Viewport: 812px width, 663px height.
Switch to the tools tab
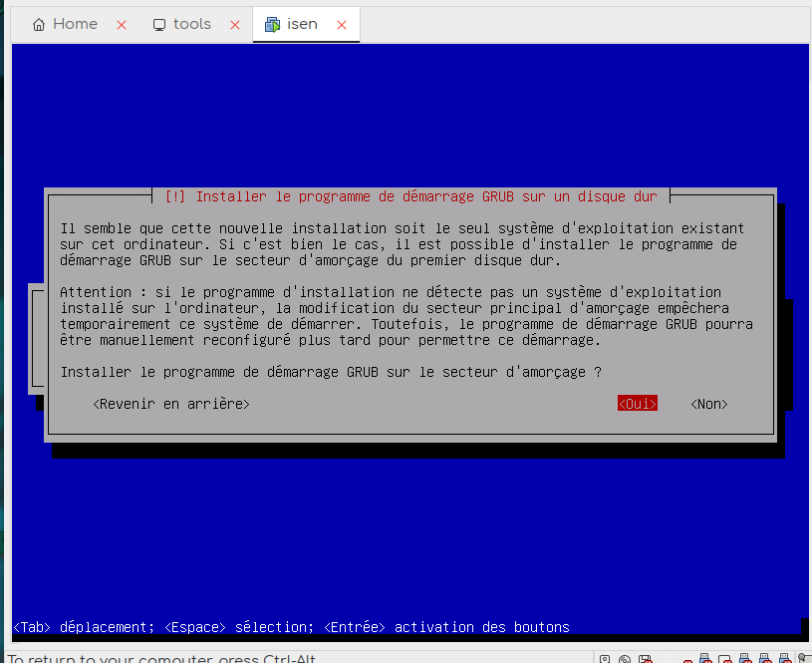191,25
